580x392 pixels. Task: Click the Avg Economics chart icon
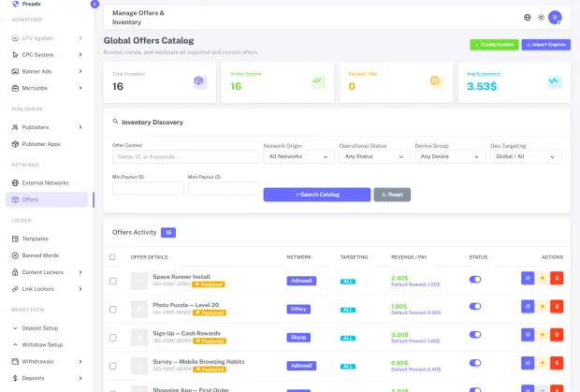[554, 80]
